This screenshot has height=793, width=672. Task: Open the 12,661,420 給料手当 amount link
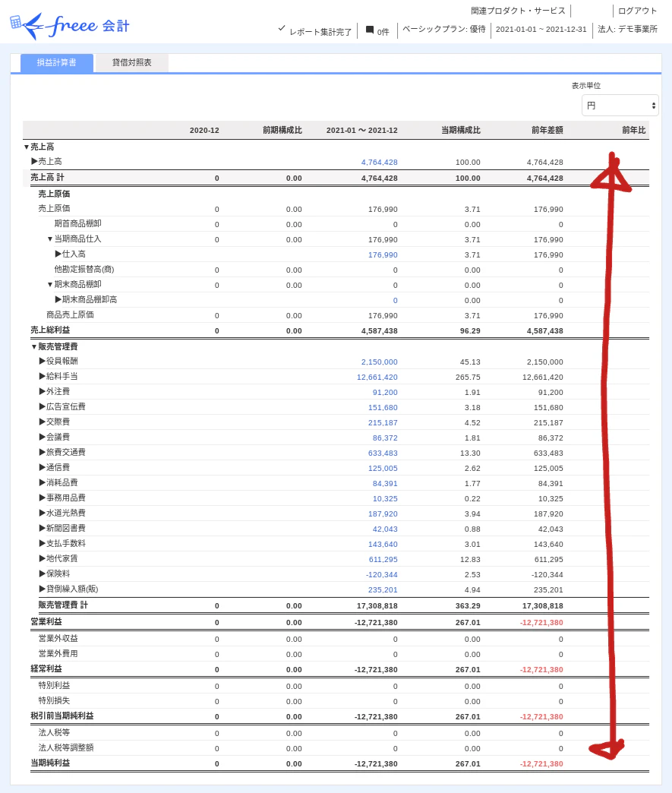point(377,378)
